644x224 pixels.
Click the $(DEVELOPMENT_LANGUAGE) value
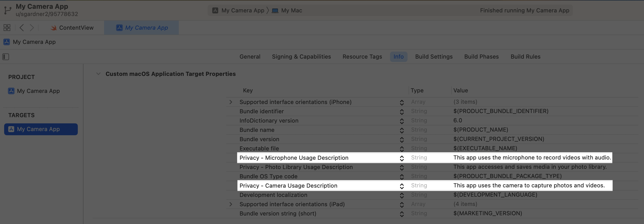pos(495,195)
